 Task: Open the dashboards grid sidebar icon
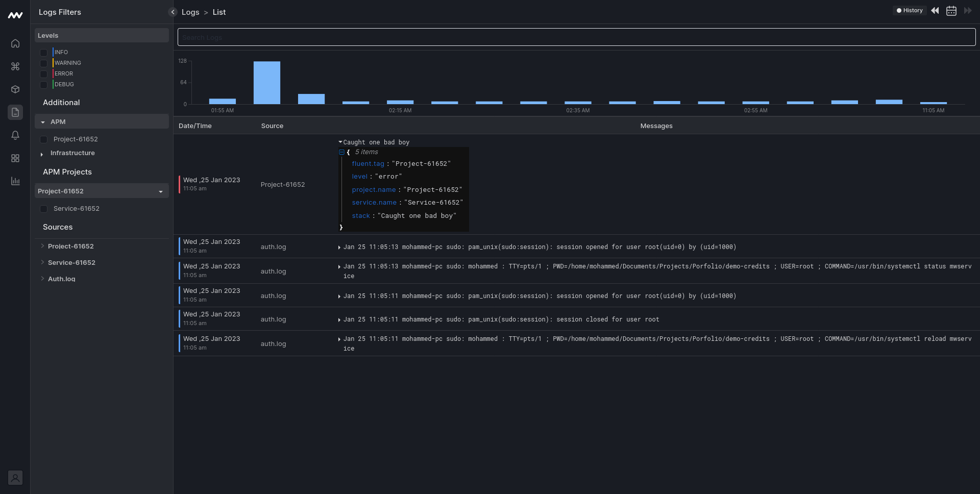[x=15, y=158]
